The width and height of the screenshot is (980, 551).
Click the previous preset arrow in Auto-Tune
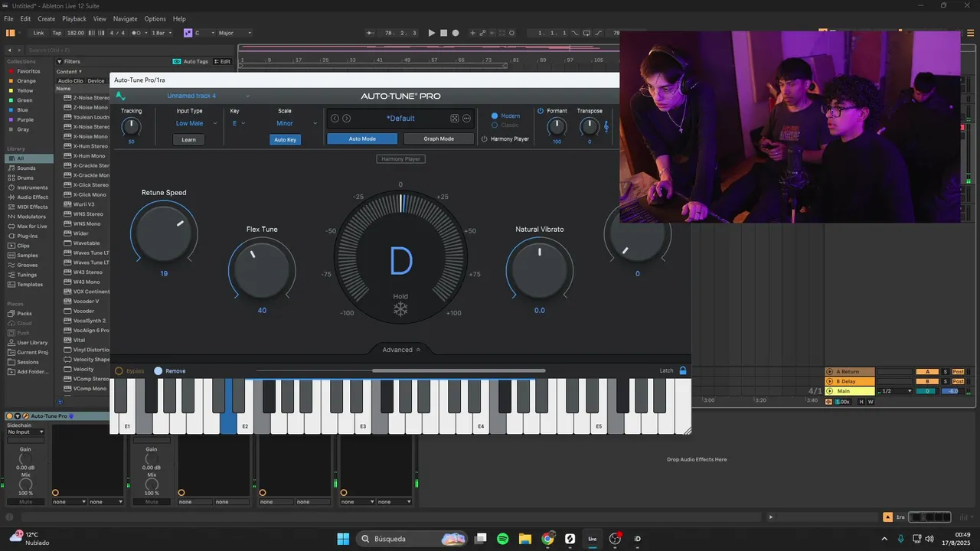[x=335, y=119]
